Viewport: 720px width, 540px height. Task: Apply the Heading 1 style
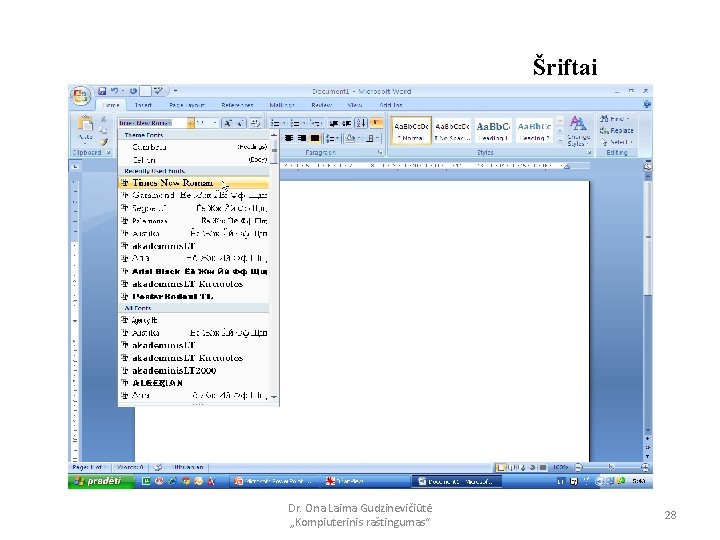coord(493,130)
